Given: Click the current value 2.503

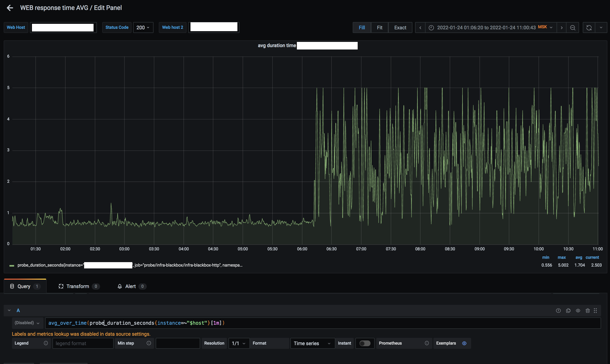Looking at the screenshot, I should pyautogui.click(x=596, y=265).
